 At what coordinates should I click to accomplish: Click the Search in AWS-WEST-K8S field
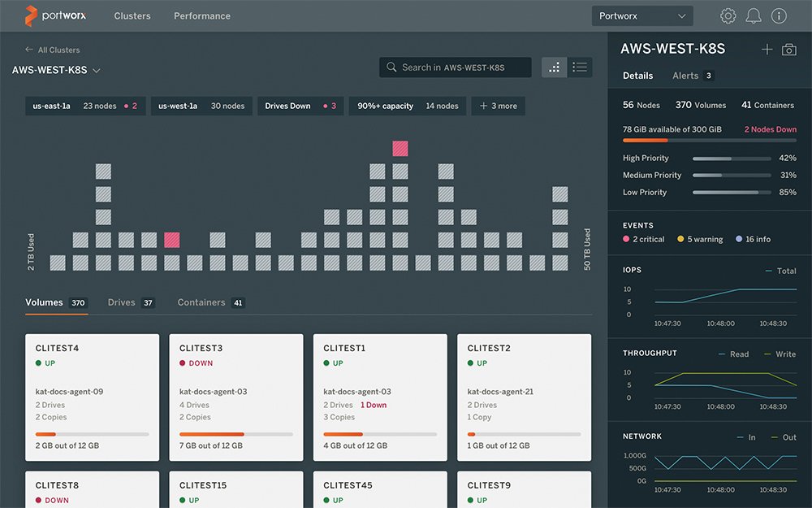(455, 67)
